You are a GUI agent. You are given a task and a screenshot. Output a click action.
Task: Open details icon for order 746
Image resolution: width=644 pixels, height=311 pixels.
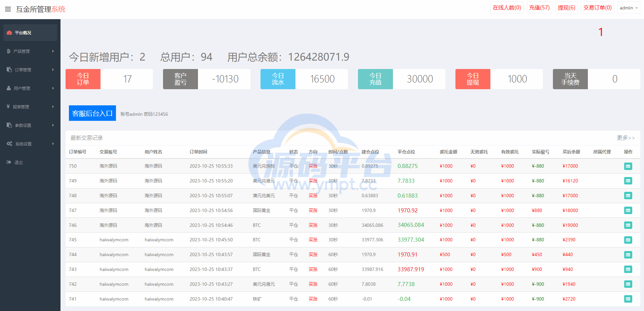628,225
